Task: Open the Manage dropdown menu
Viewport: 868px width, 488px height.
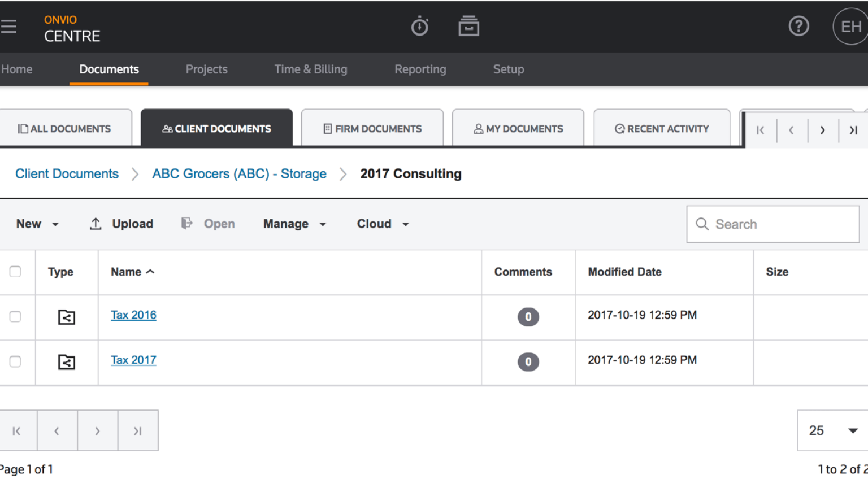Action: point(294,224)
